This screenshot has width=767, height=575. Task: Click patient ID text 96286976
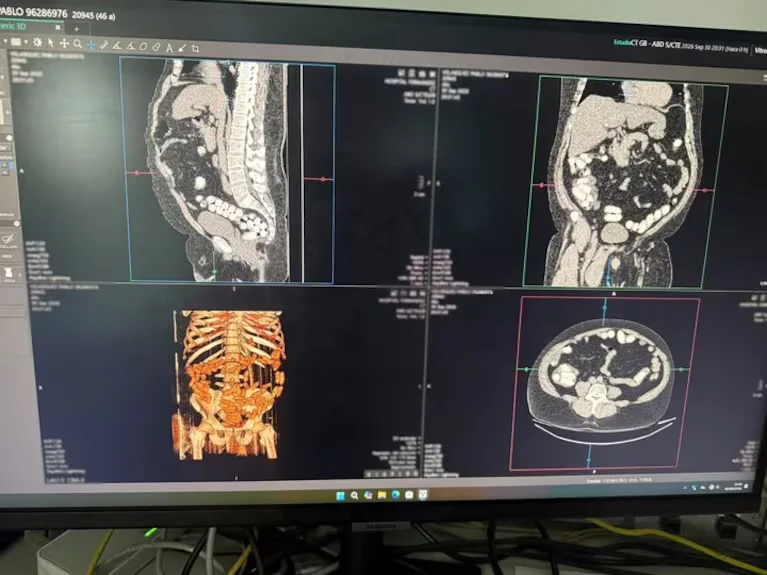[x=45, y=13]
